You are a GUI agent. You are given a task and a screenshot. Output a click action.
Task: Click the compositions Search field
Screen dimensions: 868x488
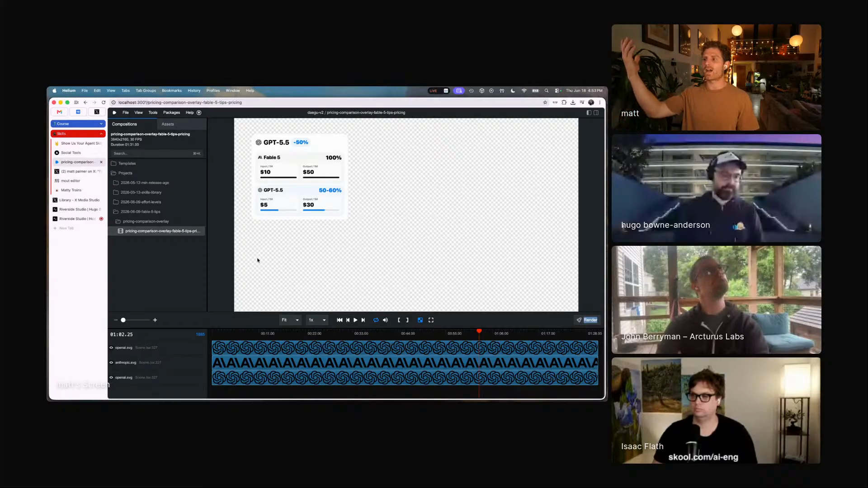point(157,153)
